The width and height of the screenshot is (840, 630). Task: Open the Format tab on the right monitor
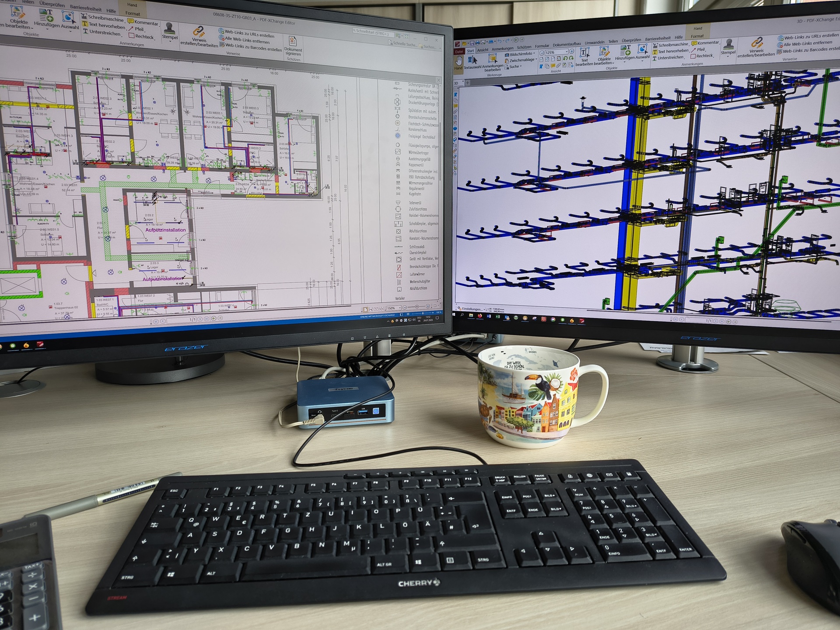(x=697, y=36)
